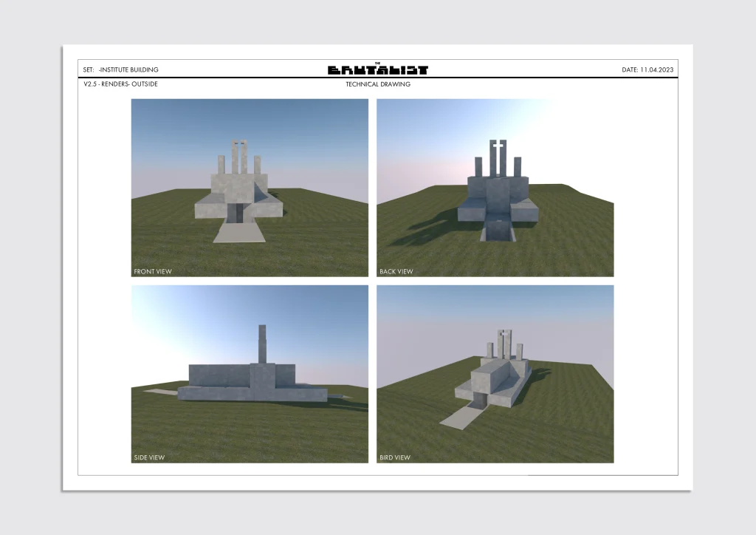Select the BIRD VIEW render thumbnail
The height and width of the screenshot is (535, 756).
tap(495, 373)
